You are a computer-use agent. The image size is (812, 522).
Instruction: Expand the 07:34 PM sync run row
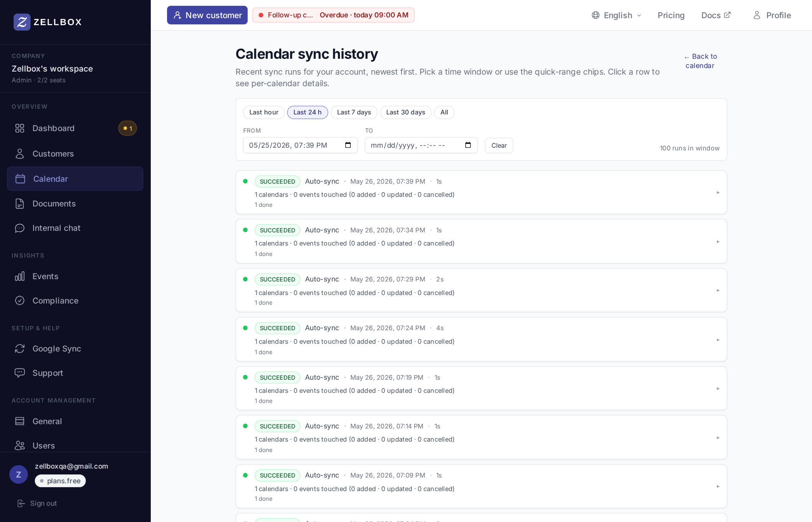click(x=481, y=242)
